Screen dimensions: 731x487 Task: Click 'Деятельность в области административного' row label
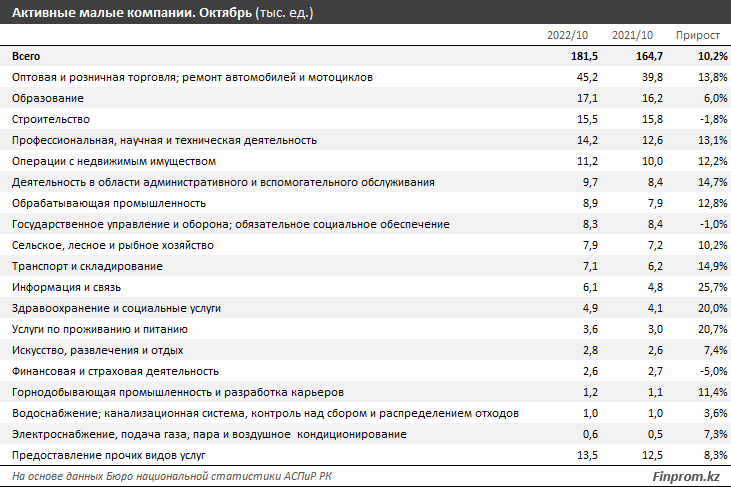click(223, 182)
